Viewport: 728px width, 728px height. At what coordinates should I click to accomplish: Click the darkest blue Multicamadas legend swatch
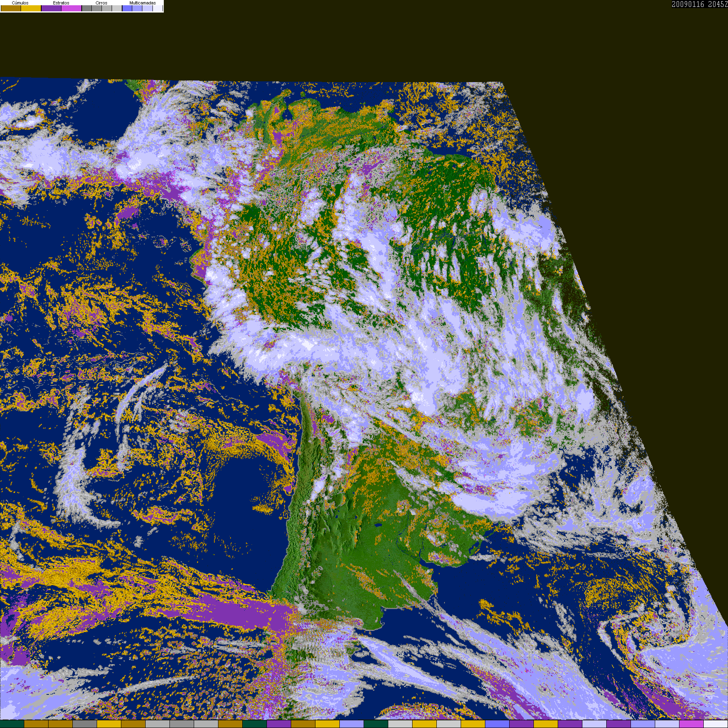coord(127,8)
